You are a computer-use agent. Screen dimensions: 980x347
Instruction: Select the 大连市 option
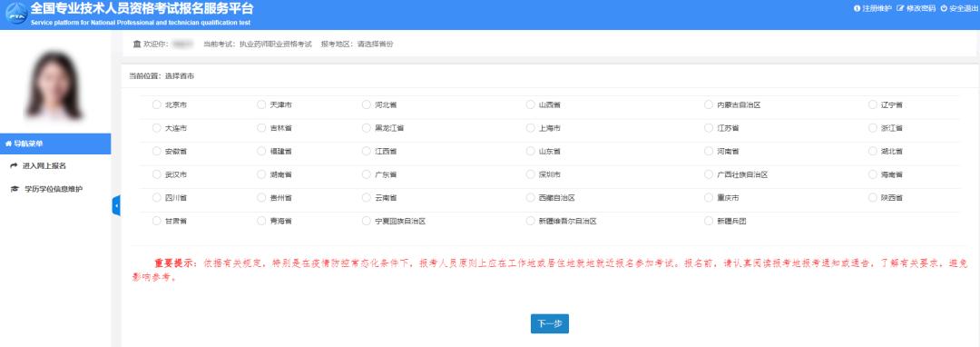tap(156, 127)
